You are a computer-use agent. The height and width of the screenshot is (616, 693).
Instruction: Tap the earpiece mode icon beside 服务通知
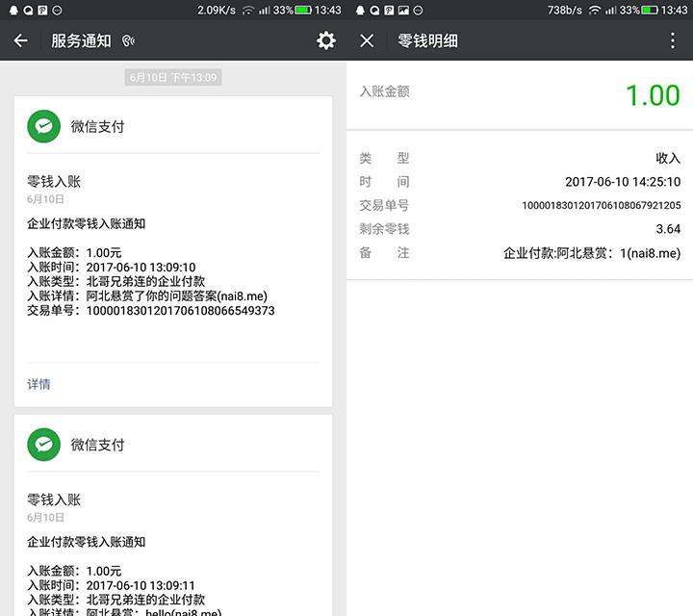click(128, 41)
